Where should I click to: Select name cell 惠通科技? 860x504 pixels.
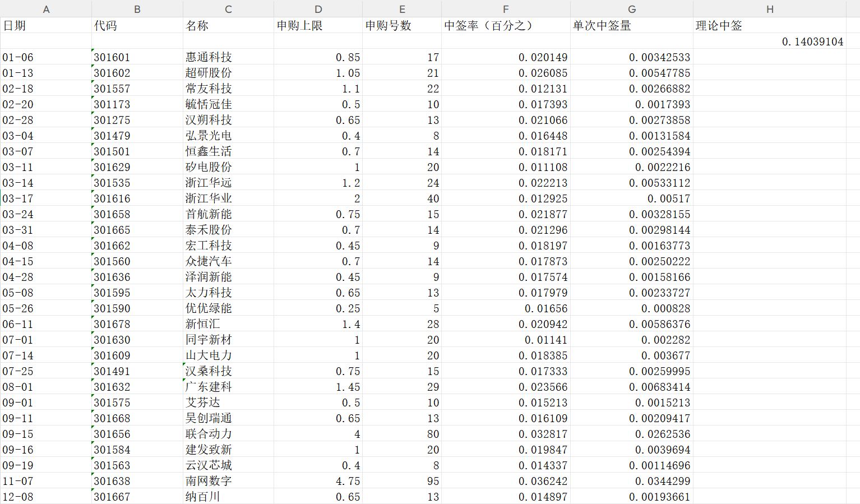pyautogui.click(x=228, y=57)
